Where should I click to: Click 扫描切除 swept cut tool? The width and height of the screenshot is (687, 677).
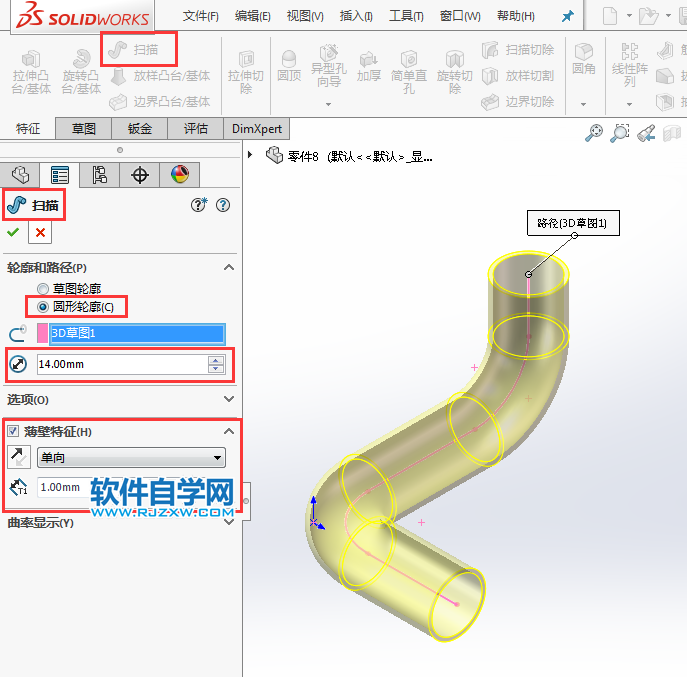click(518, 50)
